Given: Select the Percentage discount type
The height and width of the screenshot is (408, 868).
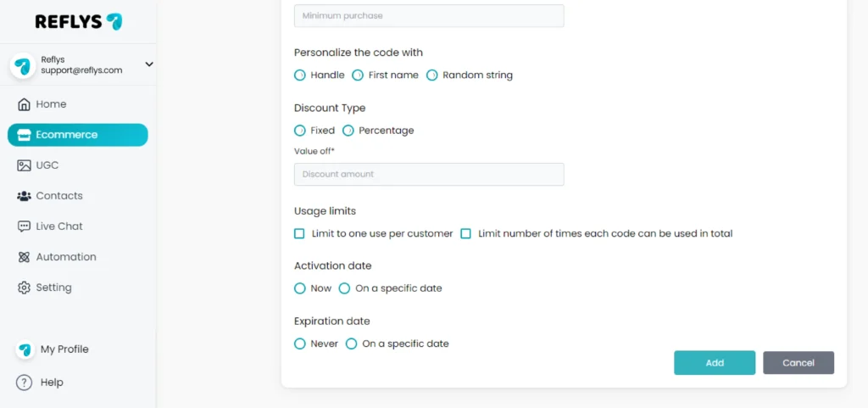Looking at the screenshot, I should 348,131.
